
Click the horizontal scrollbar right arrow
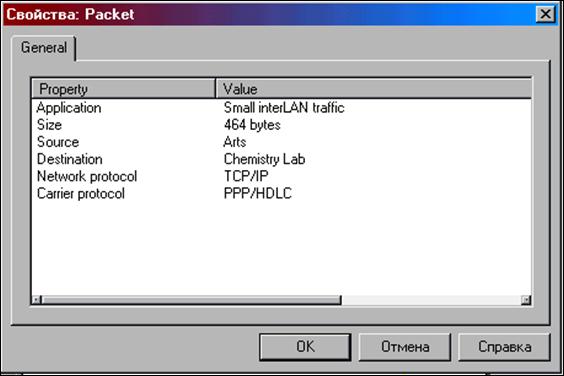coord(526,300)
